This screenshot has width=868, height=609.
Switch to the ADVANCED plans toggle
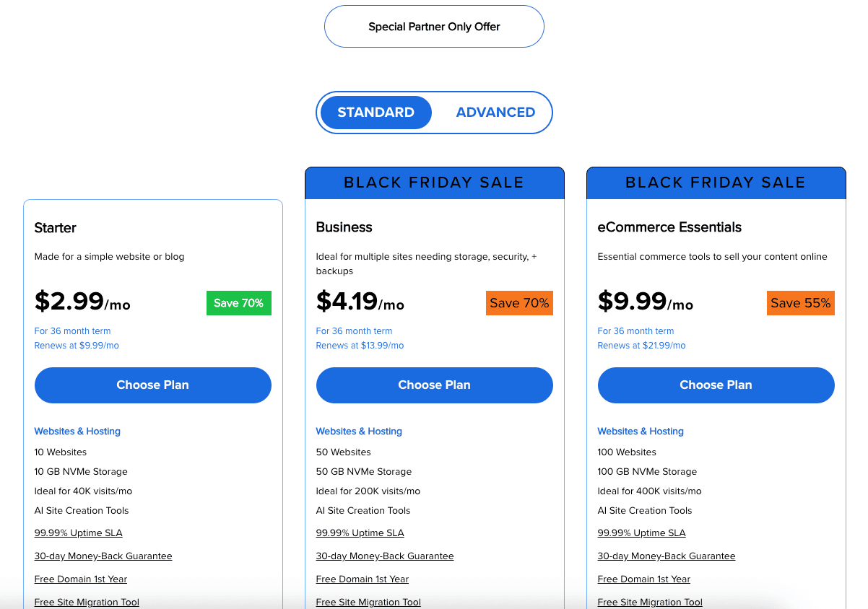click(495, 113)
